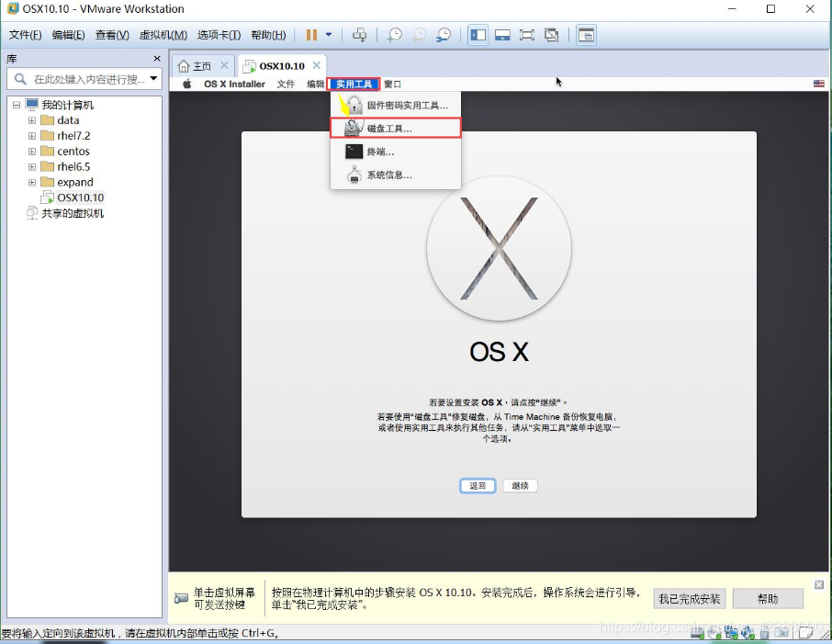The height and width of the screenshot is (644, 832).
Task: Expand the rhel6.5 folder
Action: coord(32,166)
